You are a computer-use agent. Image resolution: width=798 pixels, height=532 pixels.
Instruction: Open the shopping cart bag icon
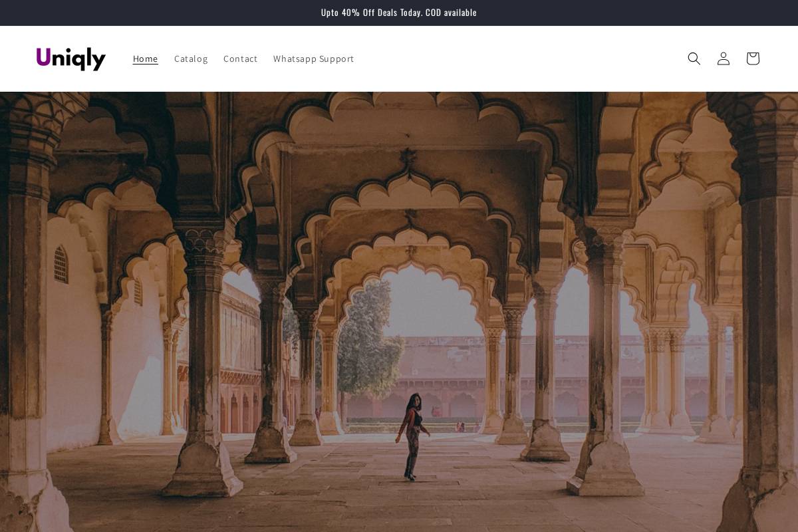click(x=752, y=59)
